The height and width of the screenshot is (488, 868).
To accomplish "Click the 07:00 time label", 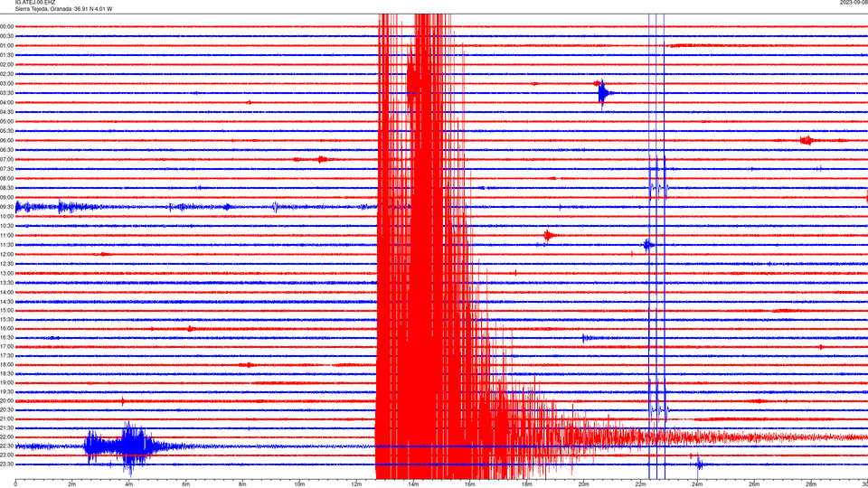I will pyautogui.click(x=6, y=159).
